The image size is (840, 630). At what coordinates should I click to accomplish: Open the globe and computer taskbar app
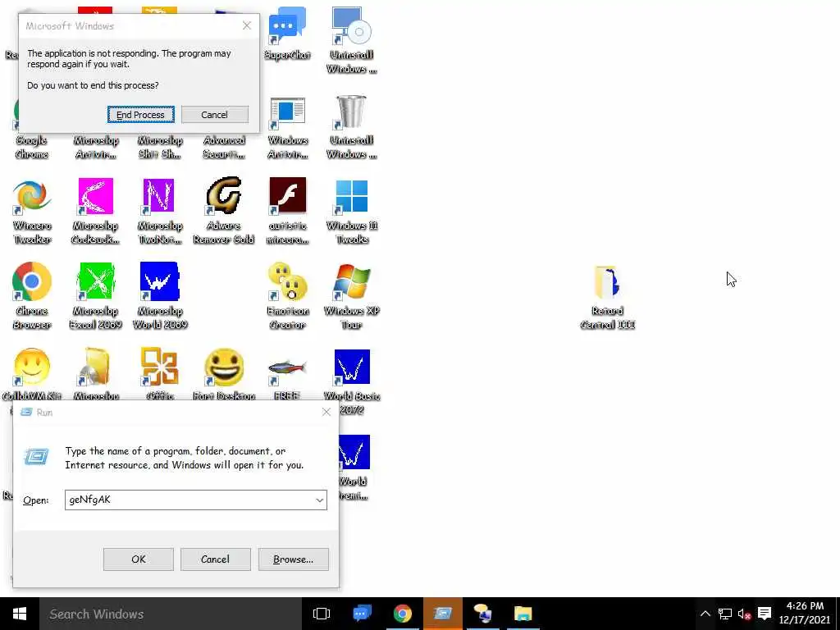coord(482,614)
